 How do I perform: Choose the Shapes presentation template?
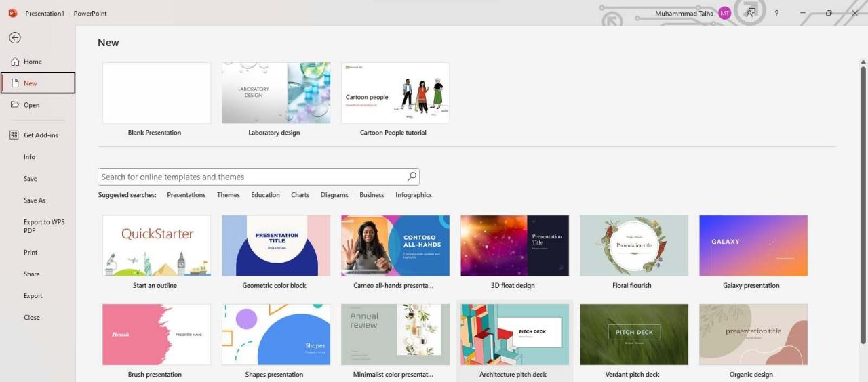[276, 335]
